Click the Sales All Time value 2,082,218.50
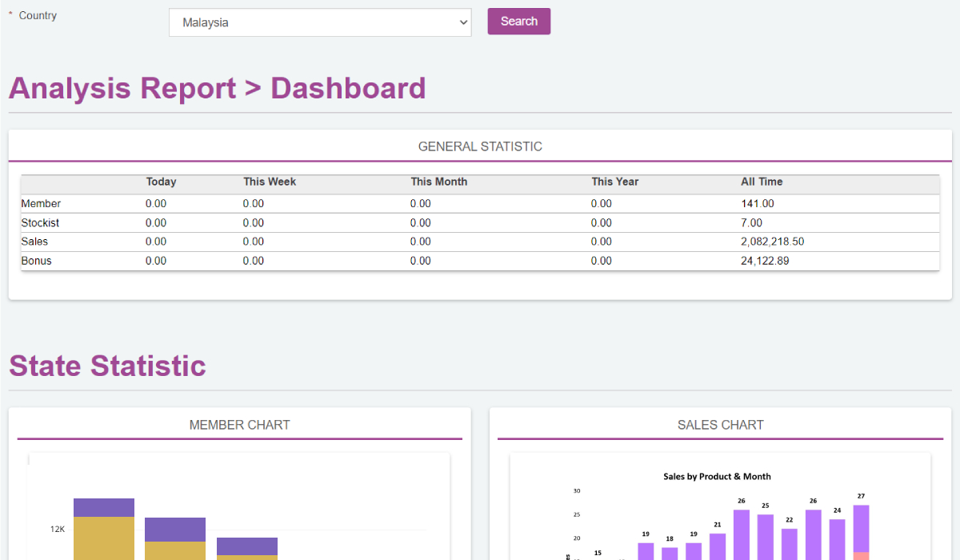The width and height of the screenshot is (960, 560). tap(773, 242)
